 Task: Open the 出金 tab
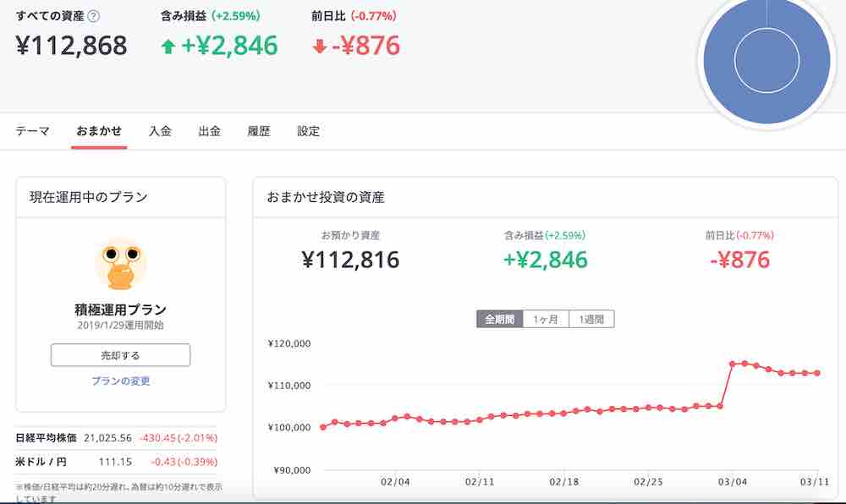coord(209,131)
